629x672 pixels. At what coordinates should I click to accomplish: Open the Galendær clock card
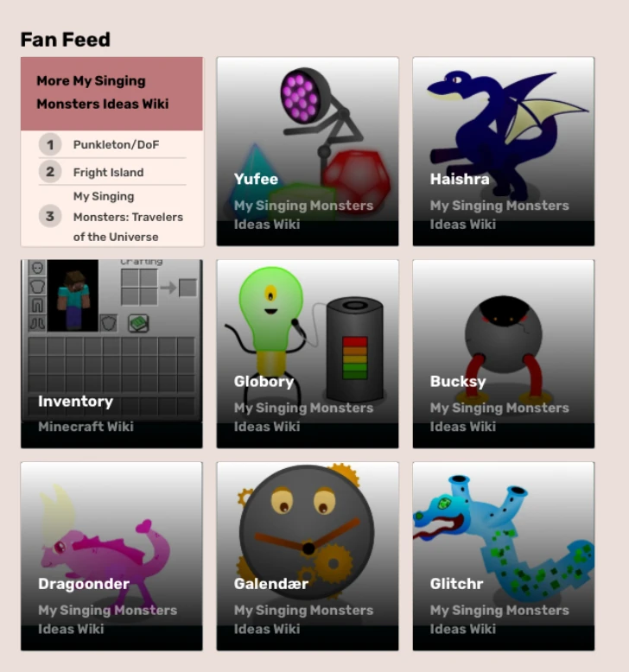click(308, 556)
